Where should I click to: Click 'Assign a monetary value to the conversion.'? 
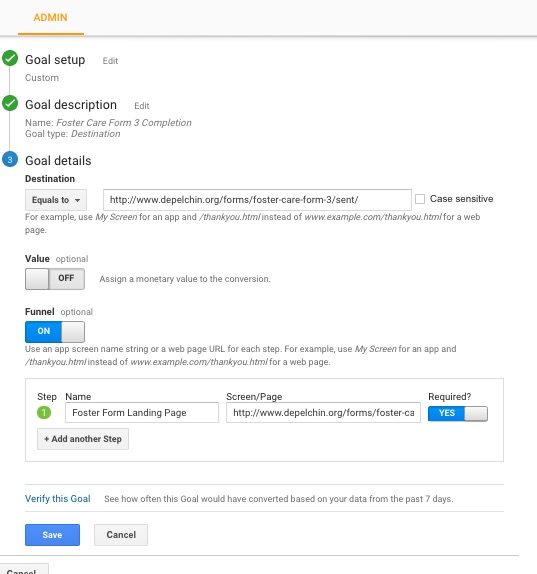click(x=185, y=279)
